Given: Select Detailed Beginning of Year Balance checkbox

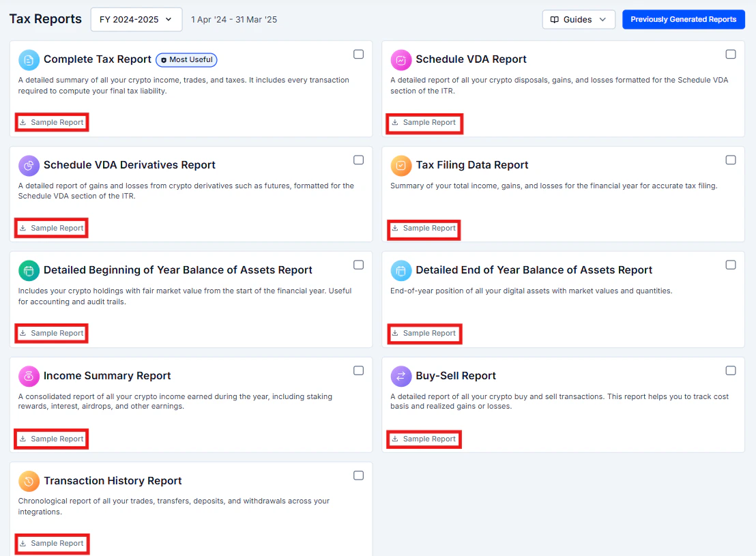Looking at the screenshot, I should 358,265.
